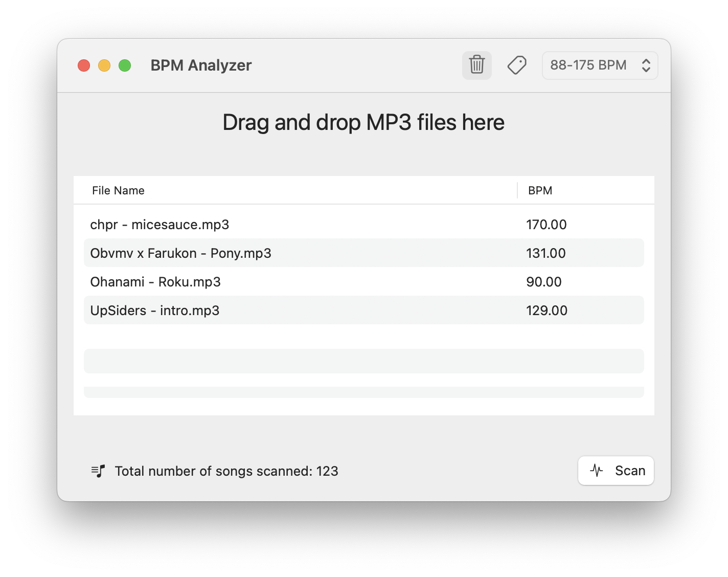Select Ohanami - Roku.mp3 row
728x577 pixels.
point(364,282)
